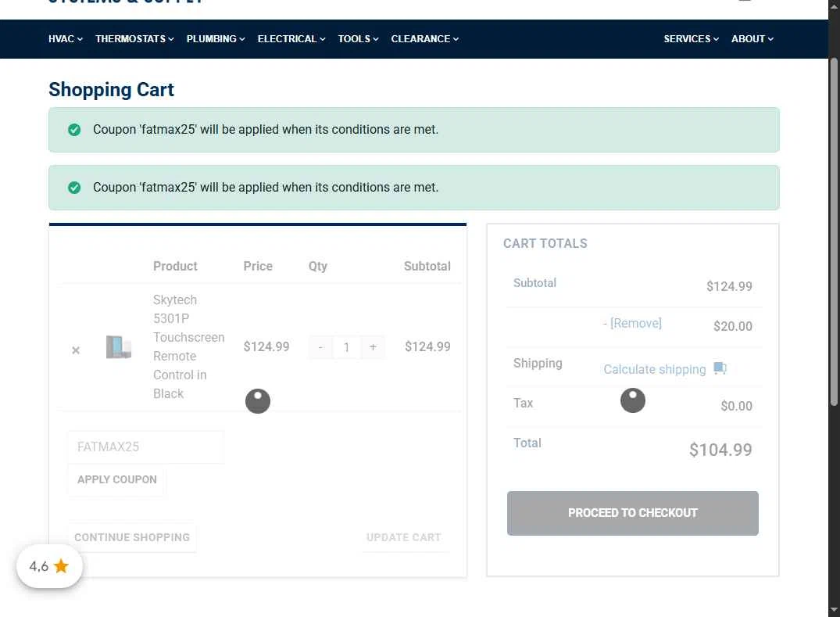Viewport: 840px width, 617px height.
Task: Click the shipping truck icon
Action: coord(720,368)
